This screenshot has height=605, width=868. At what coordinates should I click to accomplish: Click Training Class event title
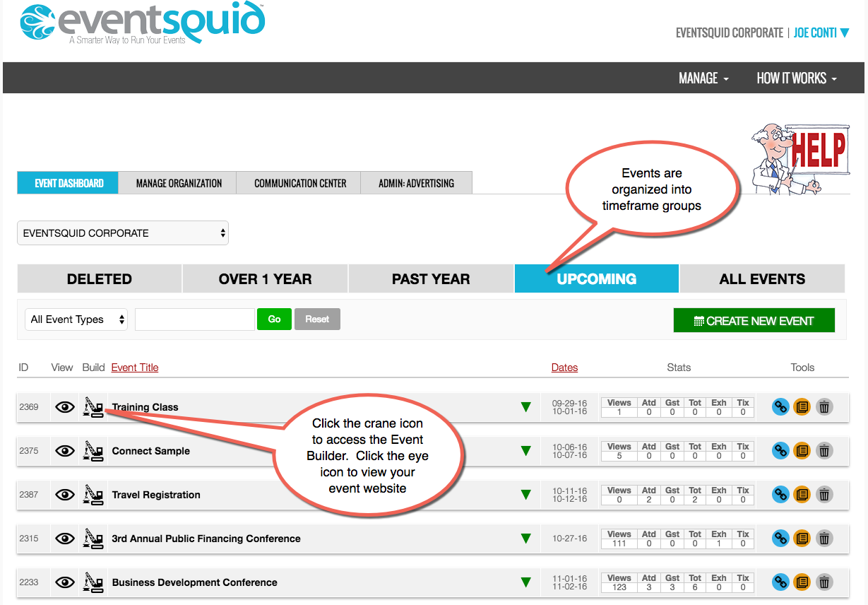pyautogui.click(x=145, y=407)
